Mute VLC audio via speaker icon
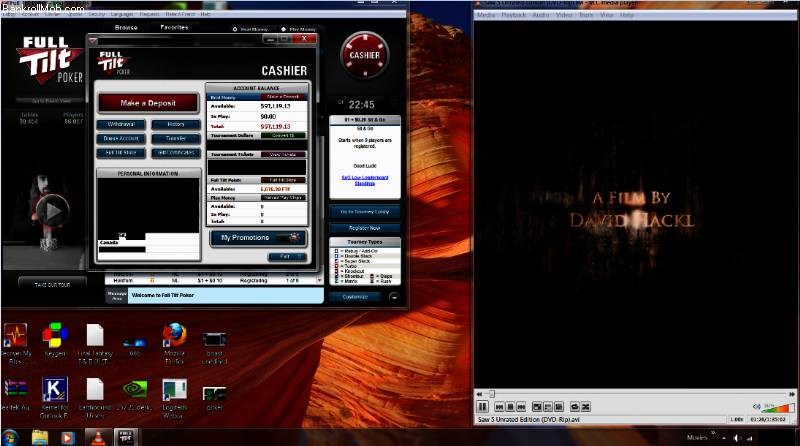This screenshot has height=446, width=800. pyautogui.click(x=757, y=407)
